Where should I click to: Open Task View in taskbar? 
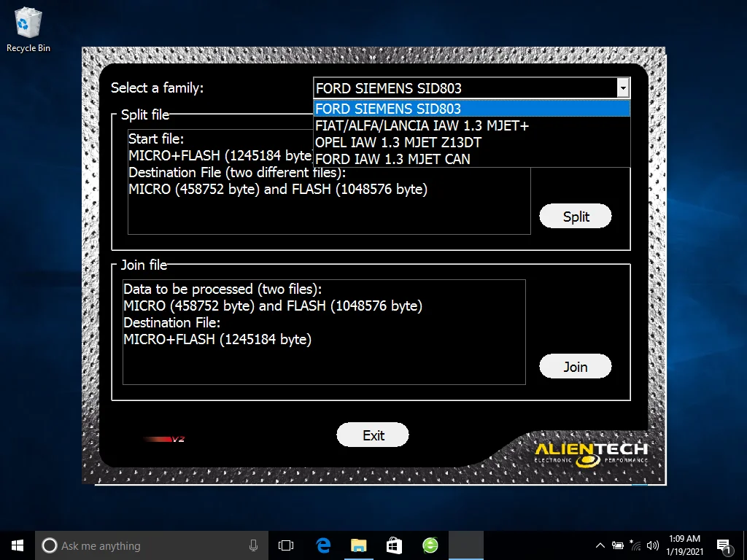tap(286, 545)
